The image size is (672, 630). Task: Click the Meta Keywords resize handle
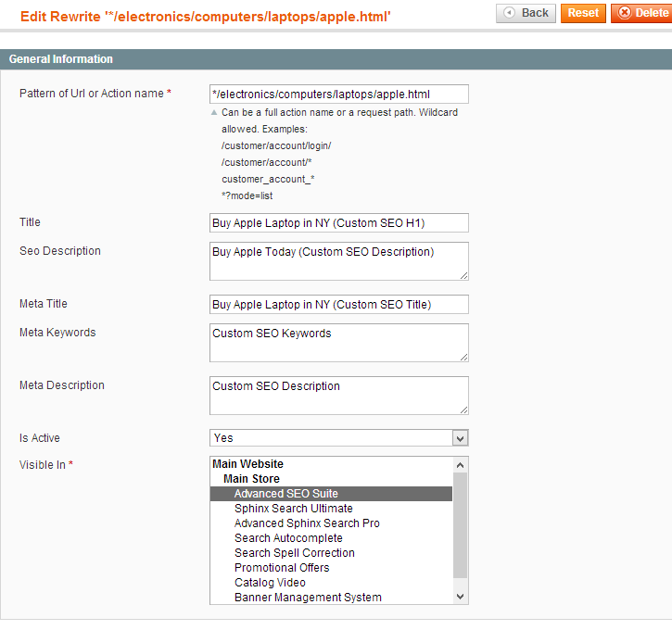[x=463, y=358]
